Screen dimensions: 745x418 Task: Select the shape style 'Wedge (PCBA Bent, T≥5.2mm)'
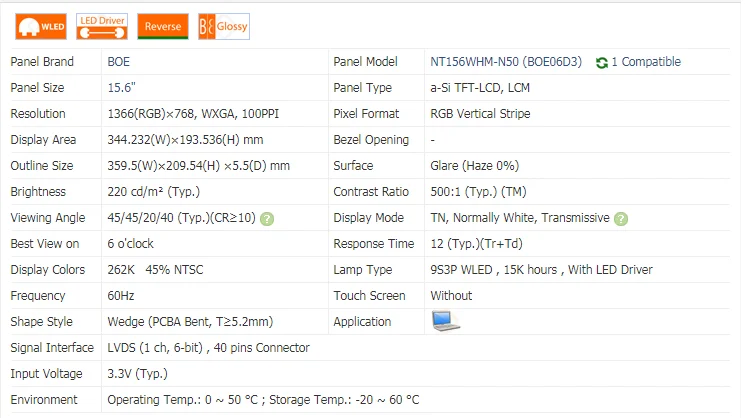190,322
